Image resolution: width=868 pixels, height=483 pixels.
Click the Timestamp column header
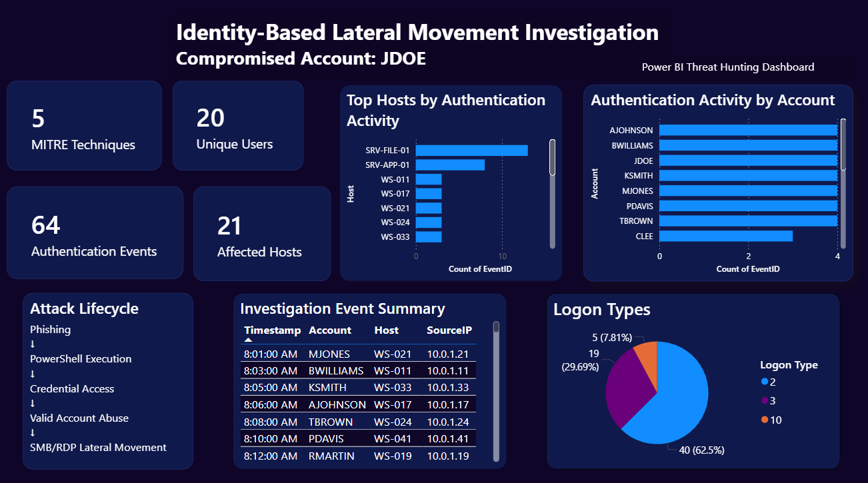click(x=272, y=330)
